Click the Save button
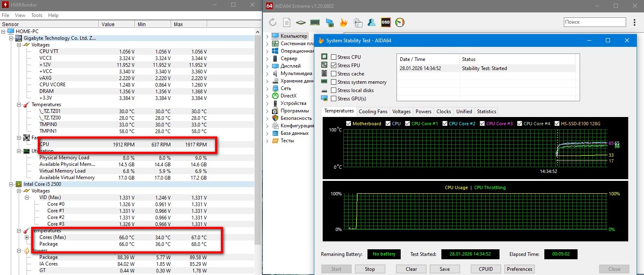This screenshot has height=275, width=644. 444,269
